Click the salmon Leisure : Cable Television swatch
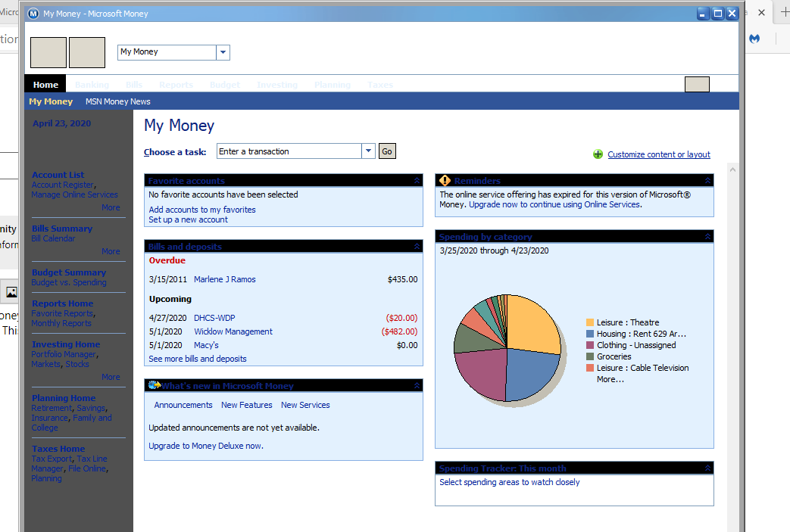790x532 pixels. 590,368
